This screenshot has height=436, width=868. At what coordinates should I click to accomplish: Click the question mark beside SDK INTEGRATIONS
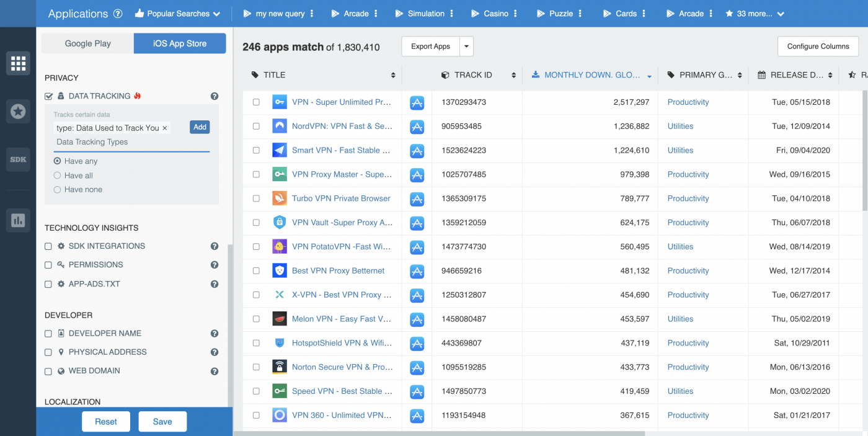tap(214, 246)
